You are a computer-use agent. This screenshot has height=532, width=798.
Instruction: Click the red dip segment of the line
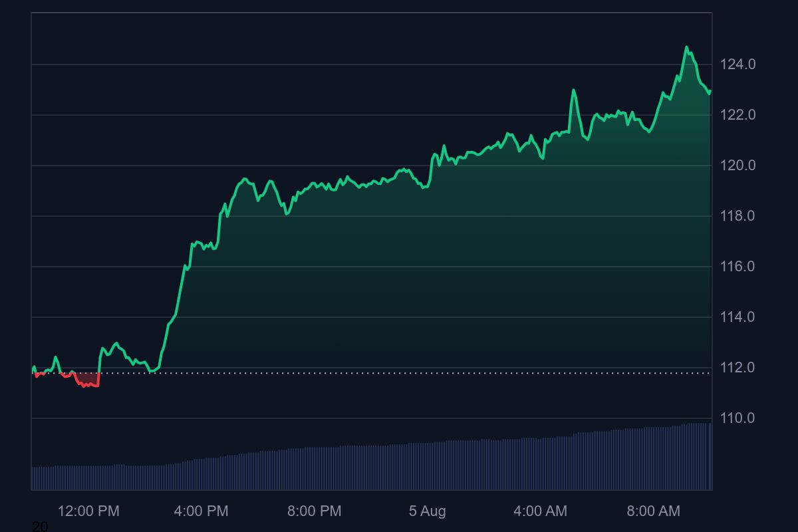pyautogui.click(x=86, y=384)
